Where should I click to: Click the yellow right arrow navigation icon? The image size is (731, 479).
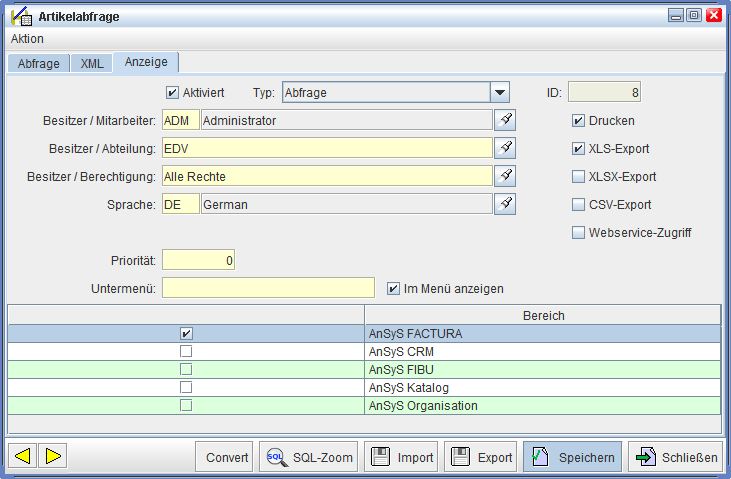[53, 456]
